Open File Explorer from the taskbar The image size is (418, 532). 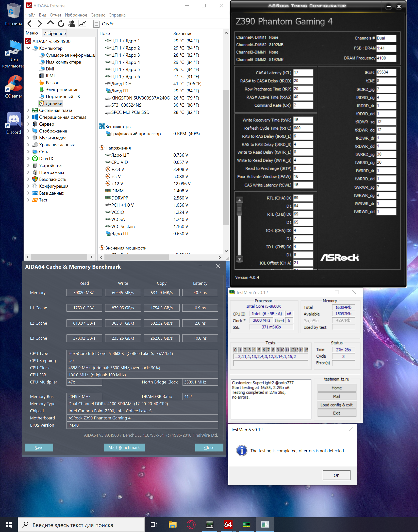click(172, 525)
